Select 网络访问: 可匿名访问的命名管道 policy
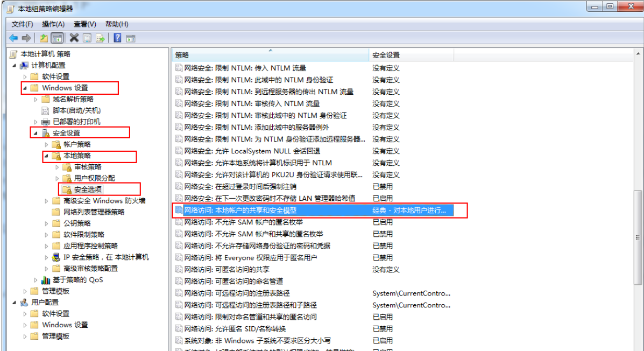Image resolution: width=644 pixels, height=351 pixels. (233, 282)
